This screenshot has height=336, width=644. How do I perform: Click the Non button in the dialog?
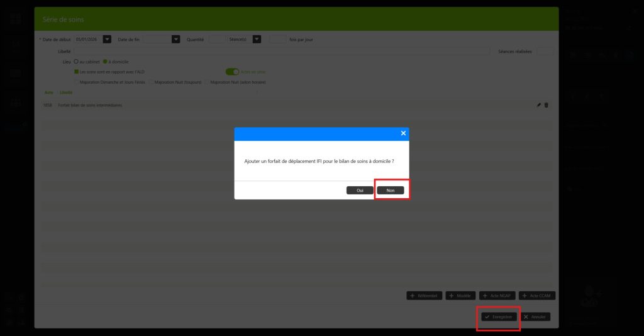pos(390,190)
